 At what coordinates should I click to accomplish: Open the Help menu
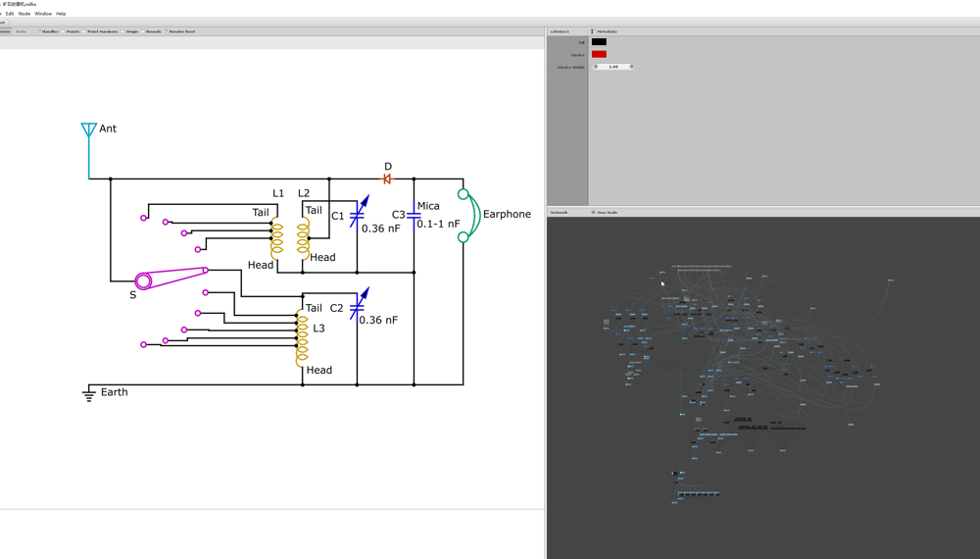[x=61, y=13]
